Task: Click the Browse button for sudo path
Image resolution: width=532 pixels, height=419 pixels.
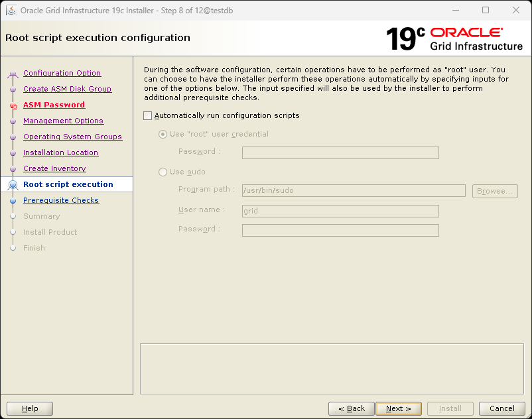Action: pyautogui.click(x=495, y=191)
